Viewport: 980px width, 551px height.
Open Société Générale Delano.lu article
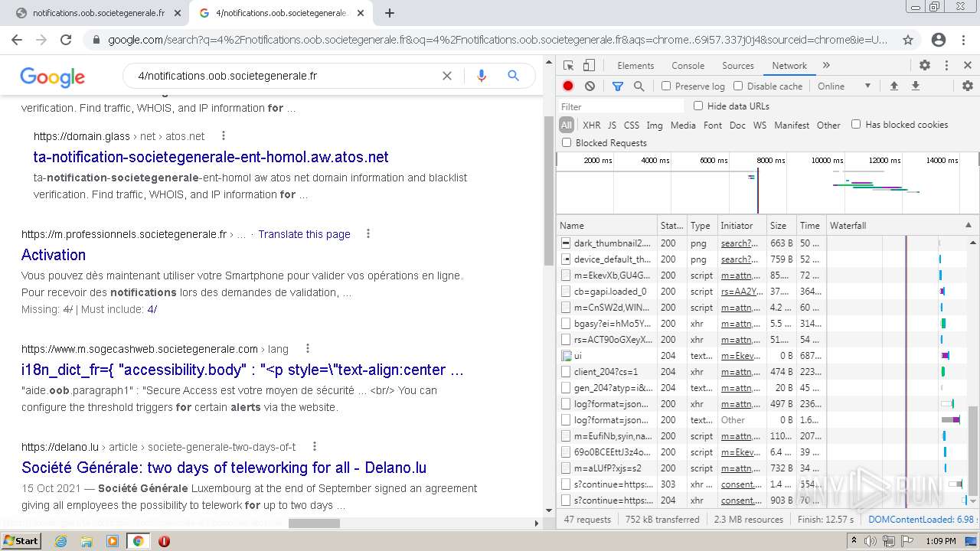[x=224, y=468]
